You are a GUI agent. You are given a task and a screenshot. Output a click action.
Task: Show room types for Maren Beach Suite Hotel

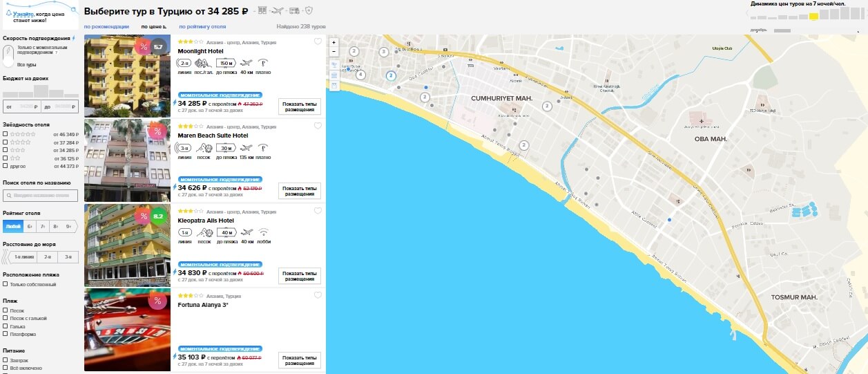click(300, 191)
